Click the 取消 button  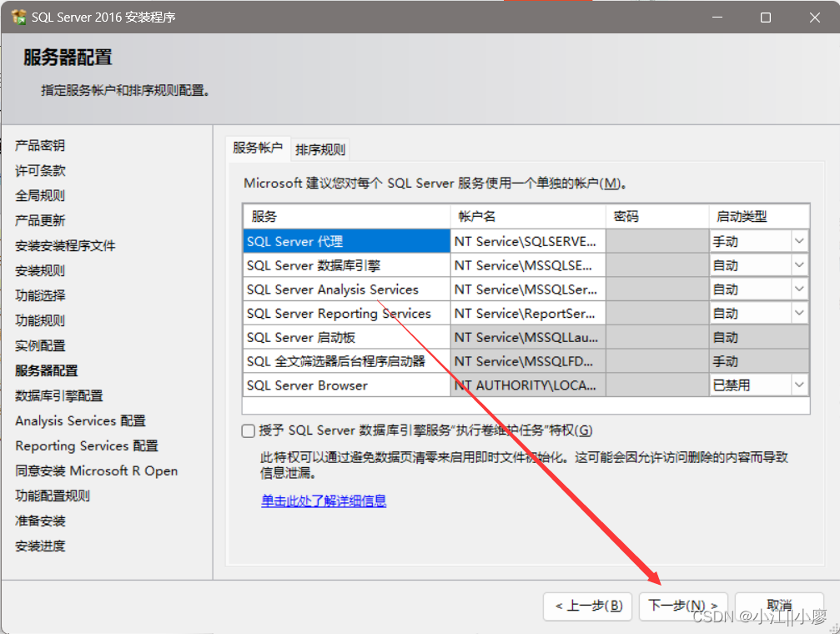[x=778, y=606]
